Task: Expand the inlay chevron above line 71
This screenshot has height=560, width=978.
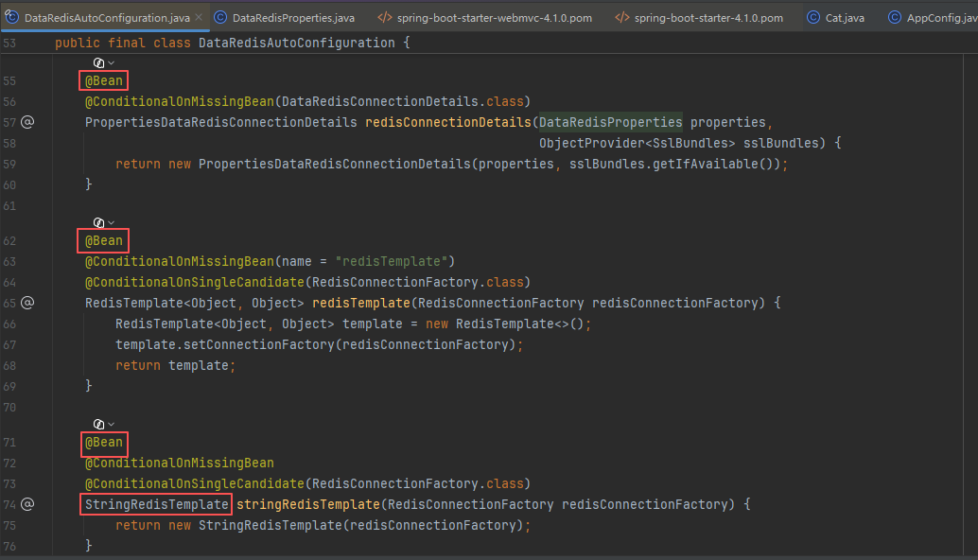Action: point(111,424)
